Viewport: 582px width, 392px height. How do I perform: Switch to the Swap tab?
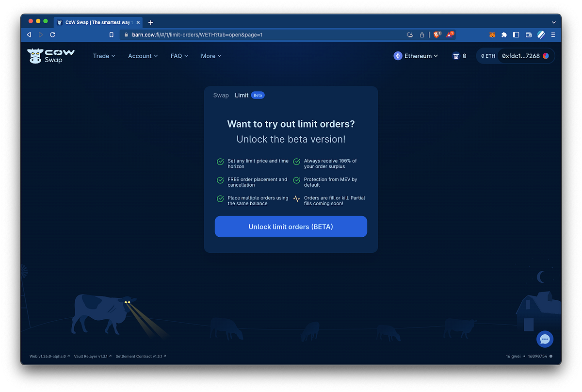point(221,95)
